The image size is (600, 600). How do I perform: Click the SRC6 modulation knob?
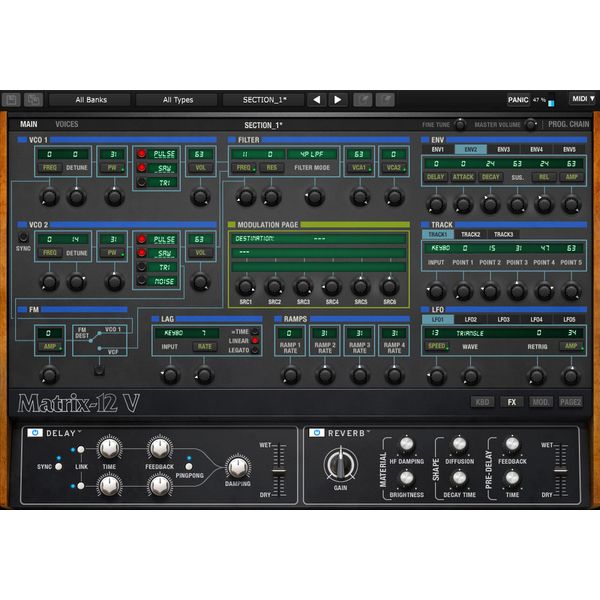click(x=389, y=287)
